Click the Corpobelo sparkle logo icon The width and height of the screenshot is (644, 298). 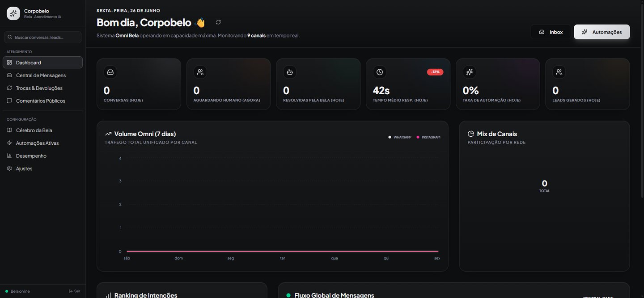13,13
